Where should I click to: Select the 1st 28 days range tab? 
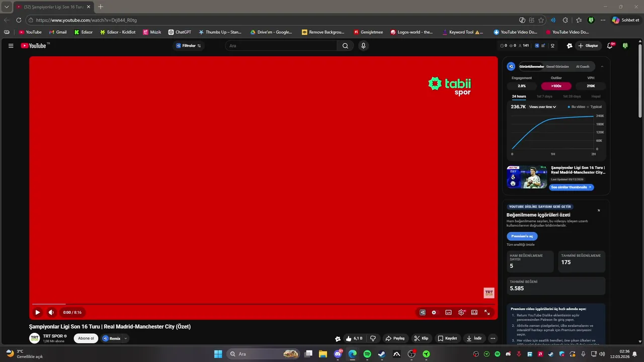pos(572,96)
